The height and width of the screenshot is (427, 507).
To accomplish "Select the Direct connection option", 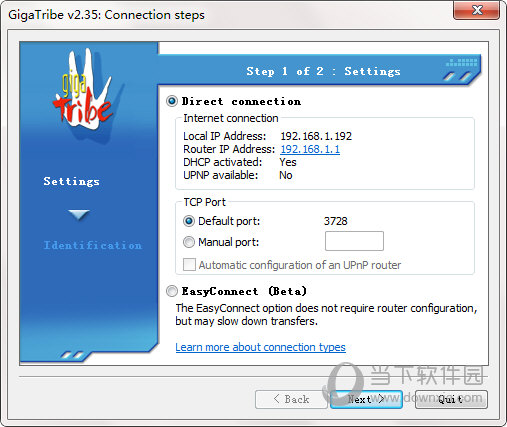I will [x=172, y=101].
